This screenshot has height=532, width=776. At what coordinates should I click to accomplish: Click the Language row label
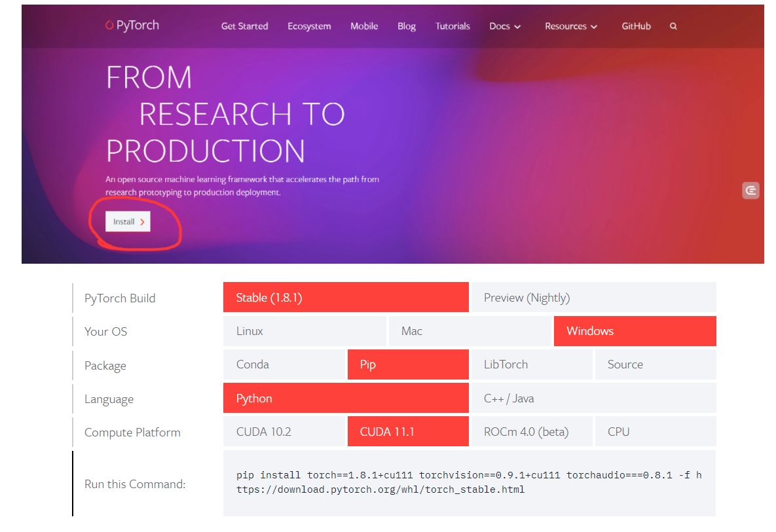(109, 399)
